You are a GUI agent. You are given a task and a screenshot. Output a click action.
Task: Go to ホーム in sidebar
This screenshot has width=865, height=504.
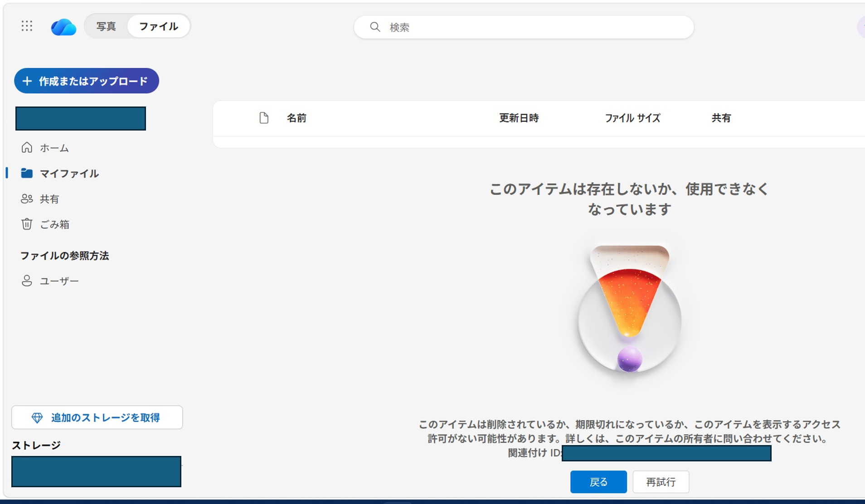tap(54, 148)
